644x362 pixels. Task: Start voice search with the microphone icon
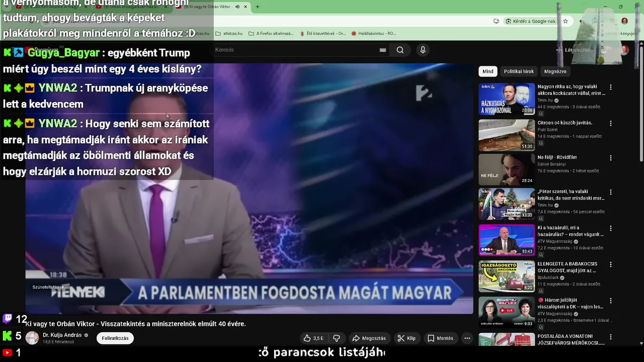pyautogui.click(x=423, y=50)
